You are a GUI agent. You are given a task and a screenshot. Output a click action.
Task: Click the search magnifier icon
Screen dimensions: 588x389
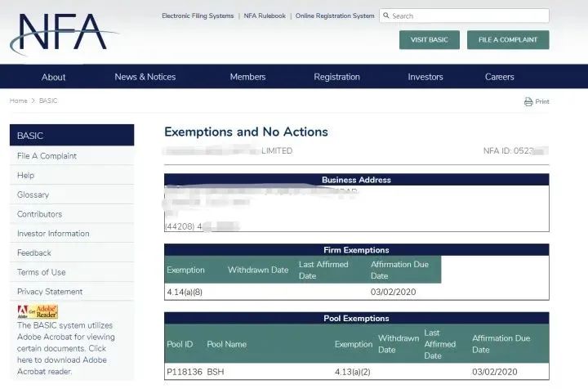pyautogui.click(x=386, y=16)
